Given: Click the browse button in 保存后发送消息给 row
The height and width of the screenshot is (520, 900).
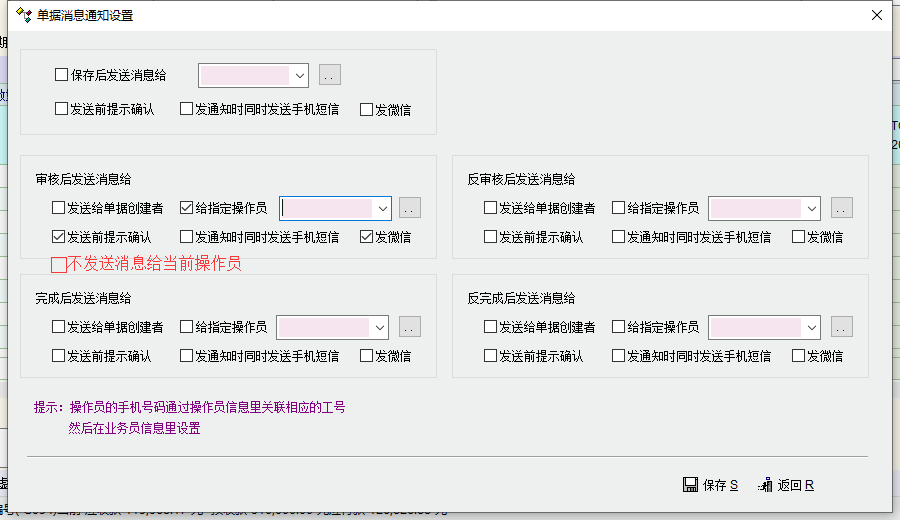Looking at the screenshot, I should point(330,75).
